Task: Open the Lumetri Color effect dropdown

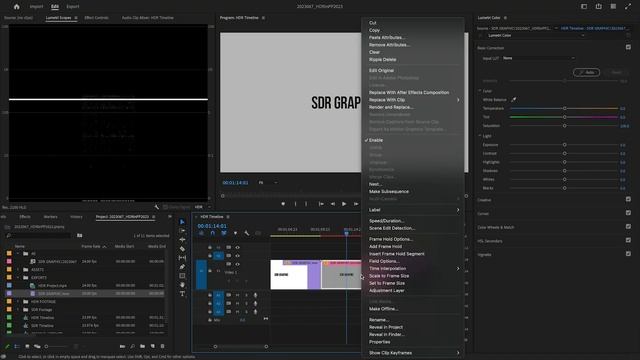Action: (x=536, y=36)
